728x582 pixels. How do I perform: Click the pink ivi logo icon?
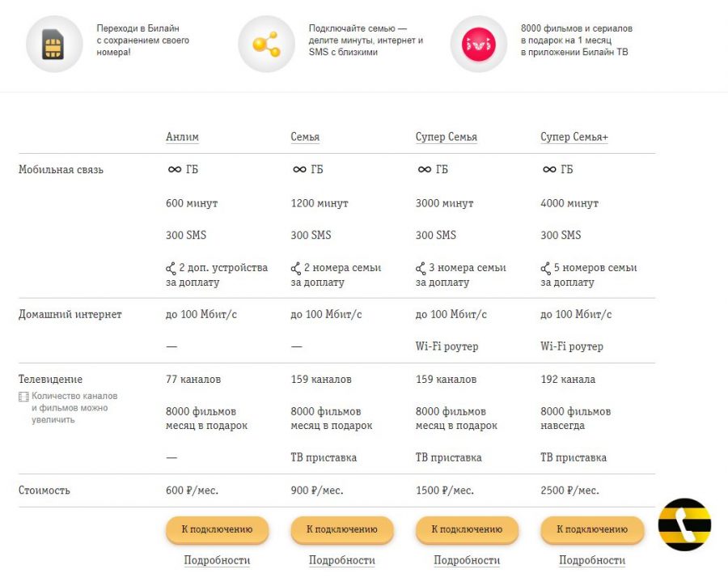[479, 45]
